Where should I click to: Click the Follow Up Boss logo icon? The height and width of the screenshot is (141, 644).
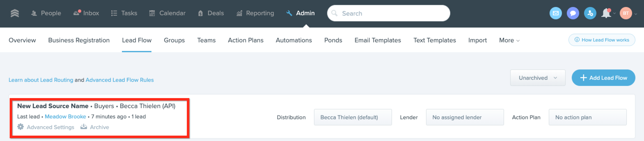coord(15,13)
